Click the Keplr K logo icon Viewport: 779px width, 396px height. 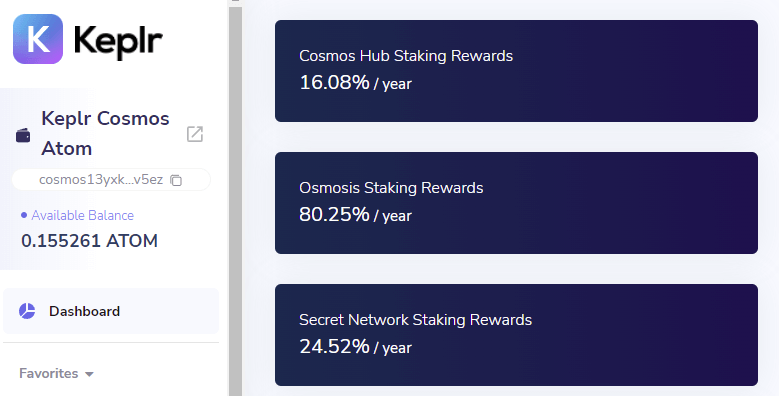[38, 39]
